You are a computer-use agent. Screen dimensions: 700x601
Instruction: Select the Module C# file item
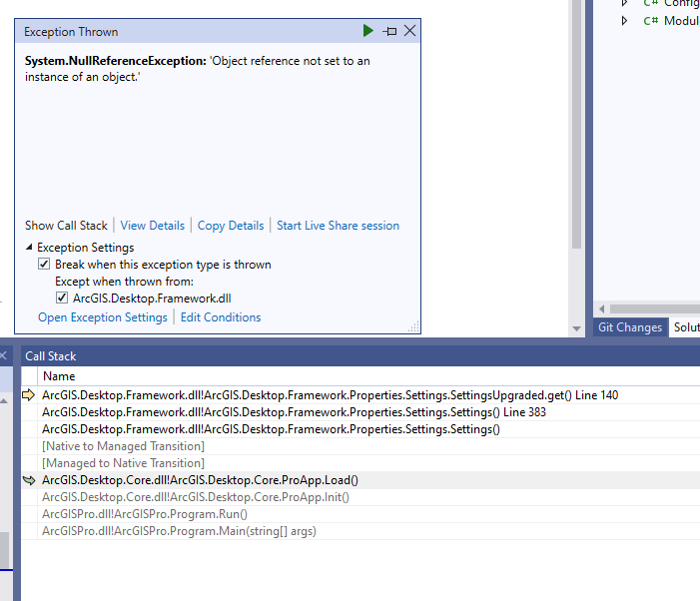click(671, 21)
